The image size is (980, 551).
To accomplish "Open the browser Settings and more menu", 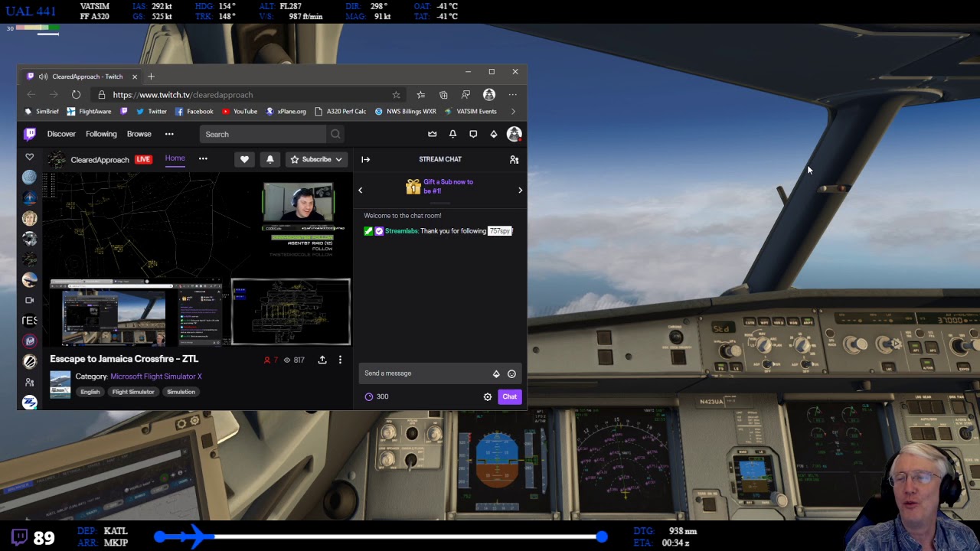I will pyautogui.click(x=512, y=95).
